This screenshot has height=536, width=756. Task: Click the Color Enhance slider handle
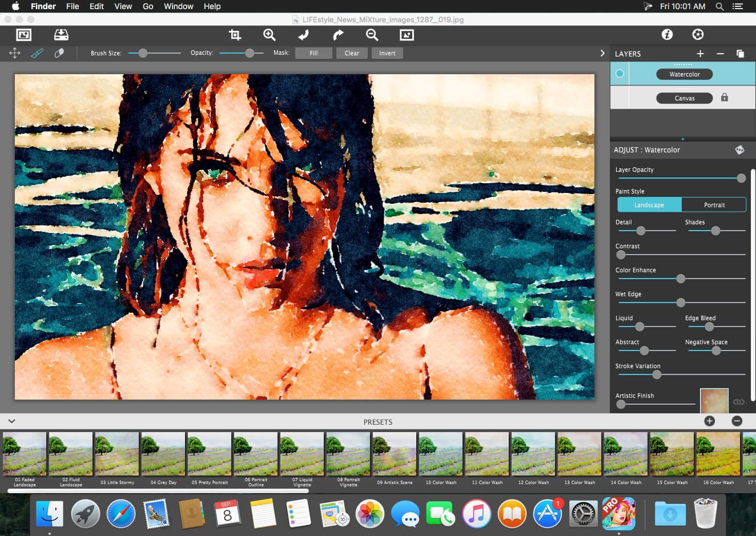point(681,279)
